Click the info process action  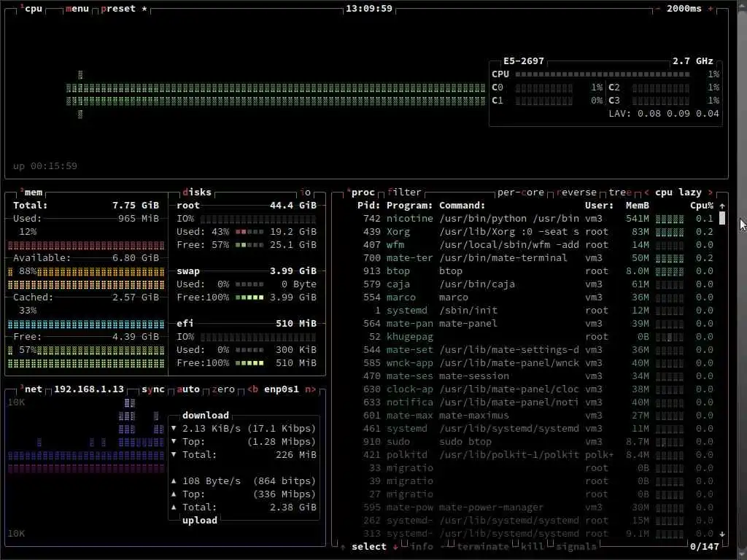pos(422,547)
